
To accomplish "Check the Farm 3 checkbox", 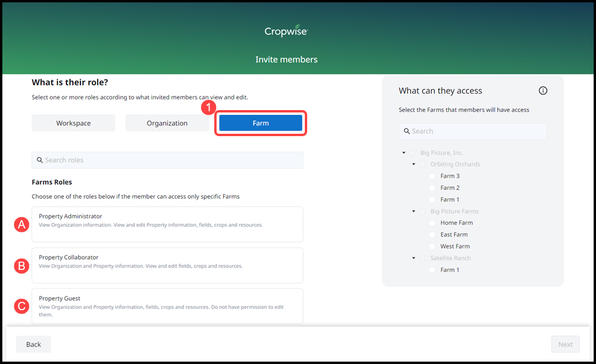I will click(432, 176).
